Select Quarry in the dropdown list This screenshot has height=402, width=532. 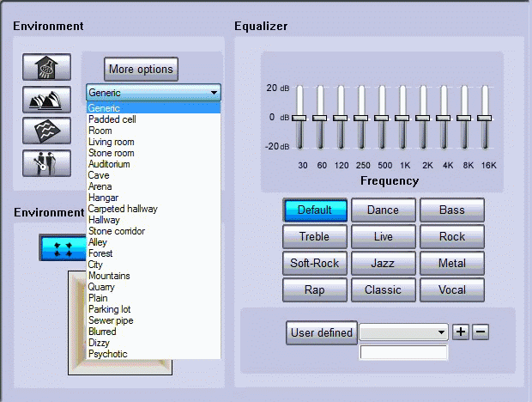(154, 287)
